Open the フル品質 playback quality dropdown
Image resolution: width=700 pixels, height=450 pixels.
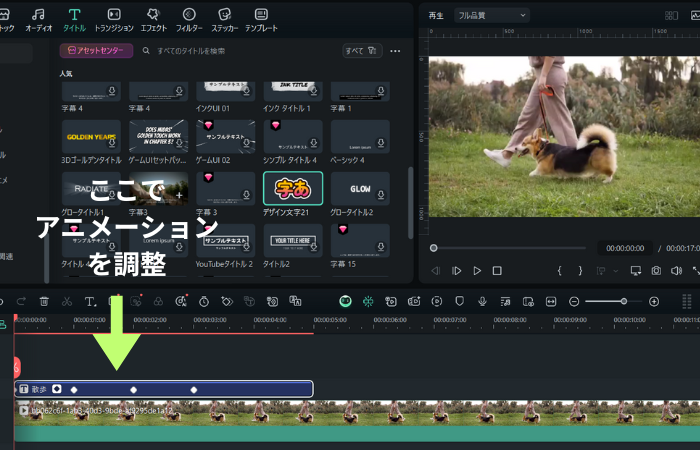point(491,15)
